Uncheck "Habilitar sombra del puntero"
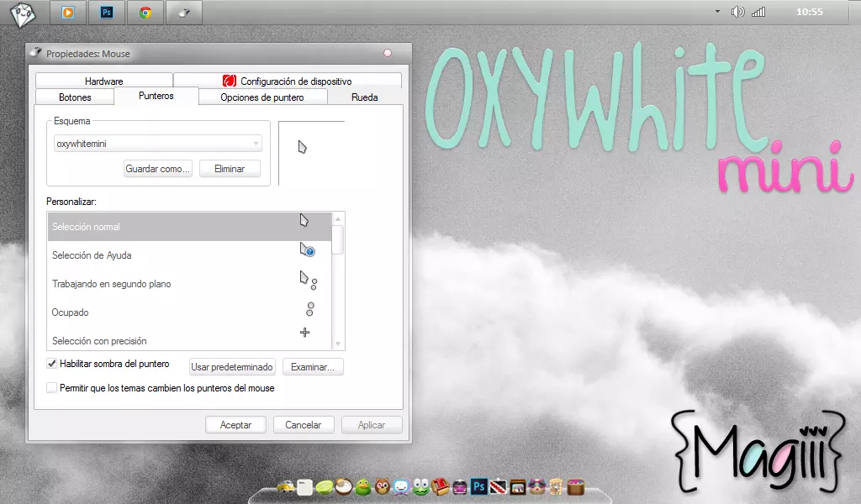 click(x=51, y=364)
